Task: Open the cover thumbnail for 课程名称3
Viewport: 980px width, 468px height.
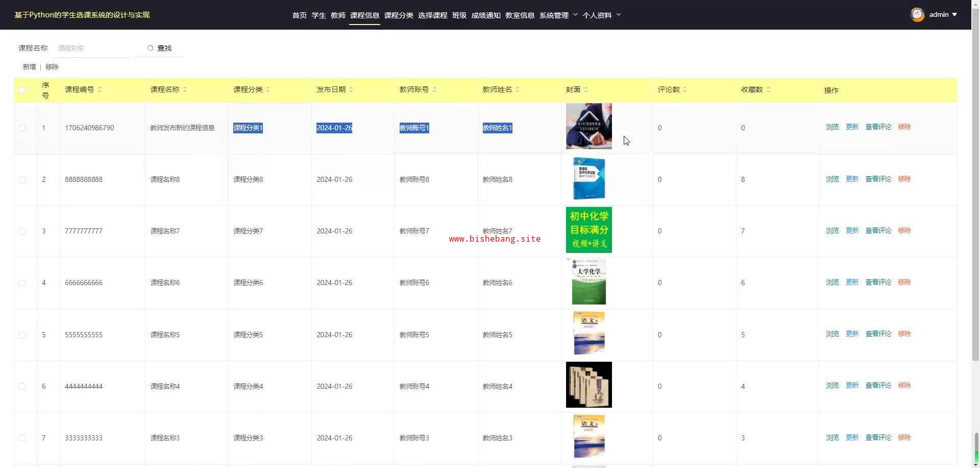Action: [x=589, y=436]
